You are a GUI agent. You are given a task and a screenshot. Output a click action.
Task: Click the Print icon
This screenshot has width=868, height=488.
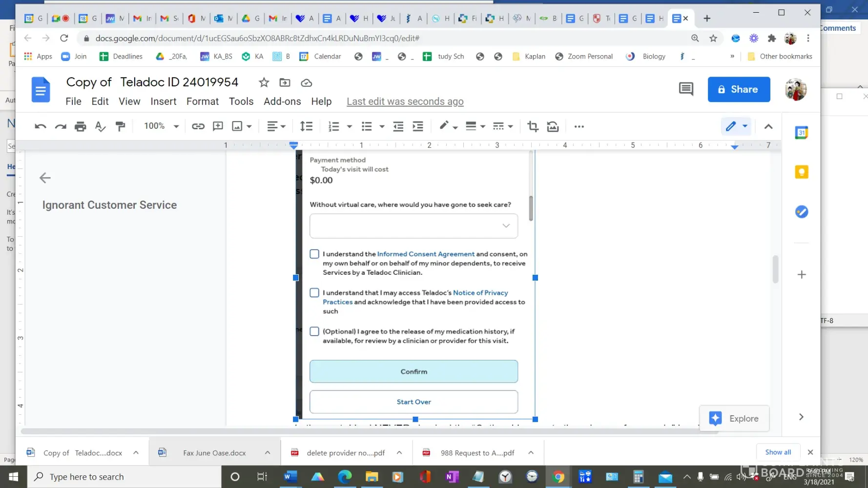[x=80, y=126]
